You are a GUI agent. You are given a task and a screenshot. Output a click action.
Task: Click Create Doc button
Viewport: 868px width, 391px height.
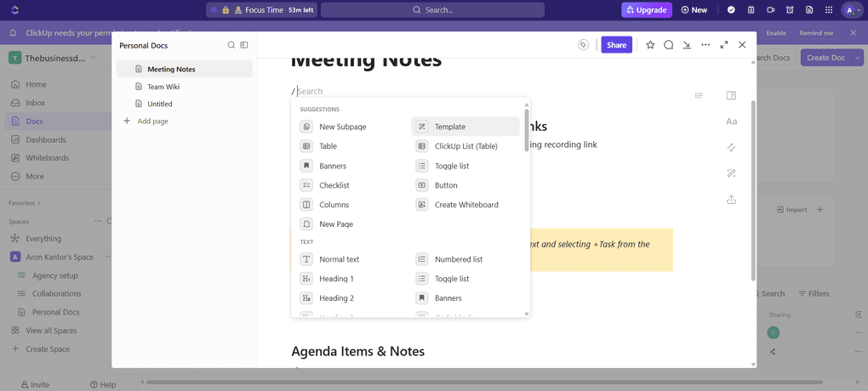point(826,58)
